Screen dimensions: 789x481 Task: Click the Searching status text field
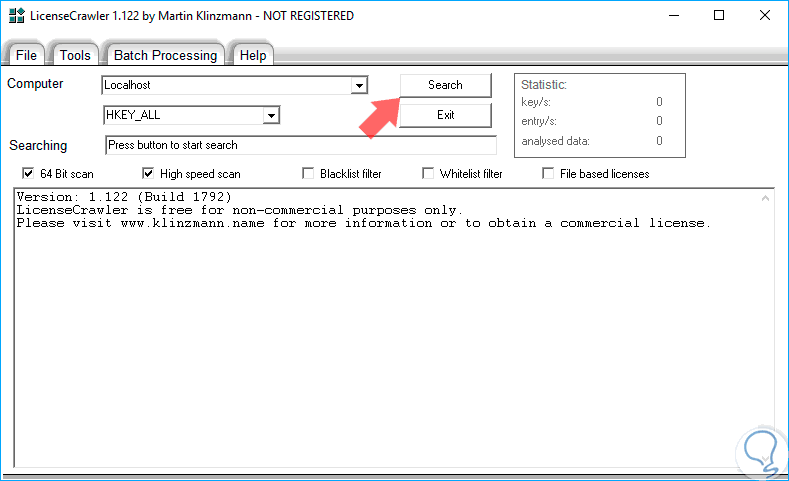pos(300,145)
